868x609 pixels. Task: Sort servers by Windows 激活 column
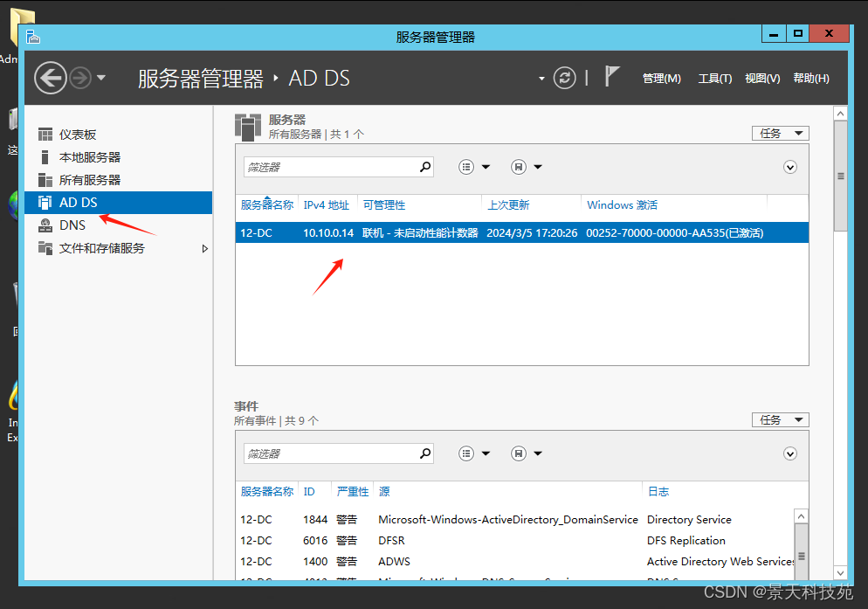[x=623, y=205]
